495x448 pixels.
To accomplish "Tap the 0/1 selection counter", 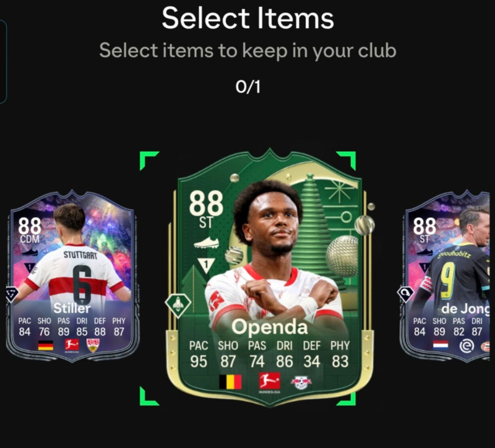I will [248, 87].
